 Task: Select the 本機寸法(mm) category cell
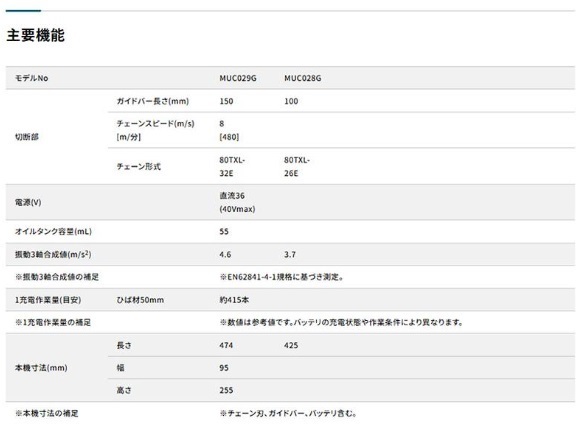(41, 368)
